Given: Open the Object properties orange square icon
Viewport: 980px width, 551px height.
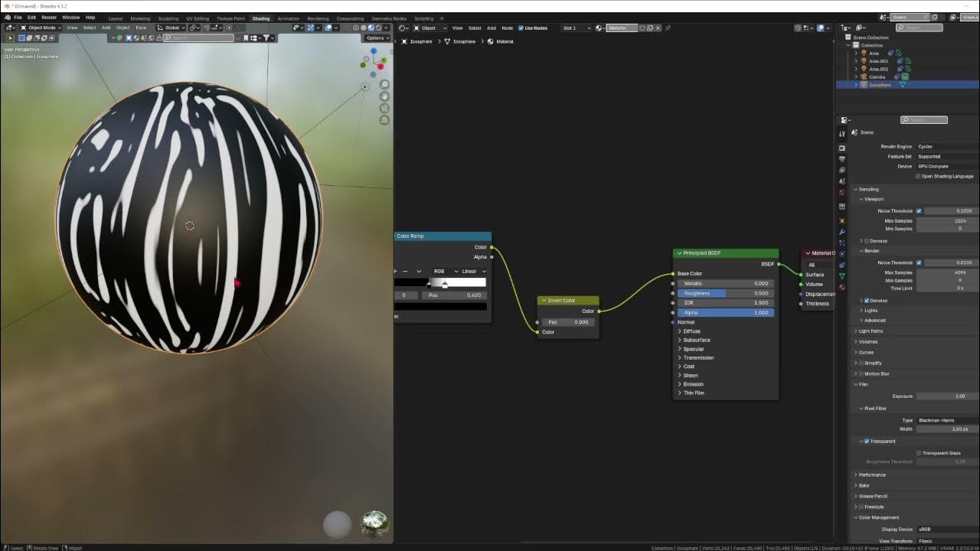Looking at the screenshot, I should tap(842, 220).
